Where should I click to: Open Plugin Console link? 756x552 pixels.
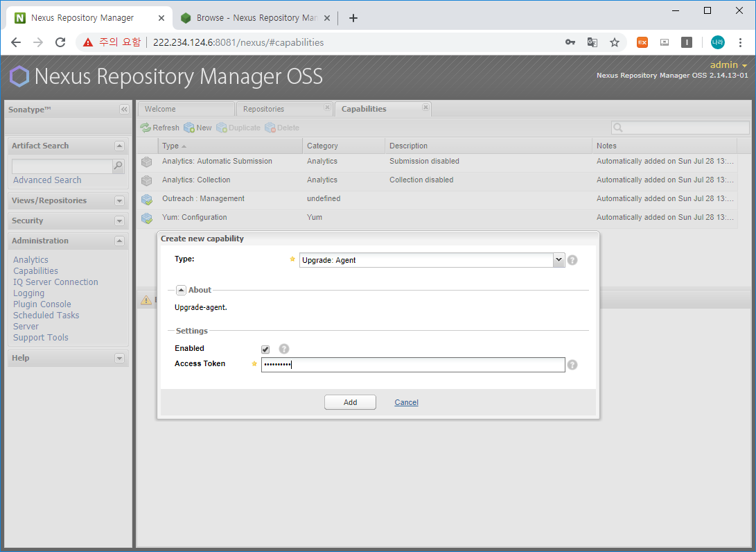[x=42, y=304]
